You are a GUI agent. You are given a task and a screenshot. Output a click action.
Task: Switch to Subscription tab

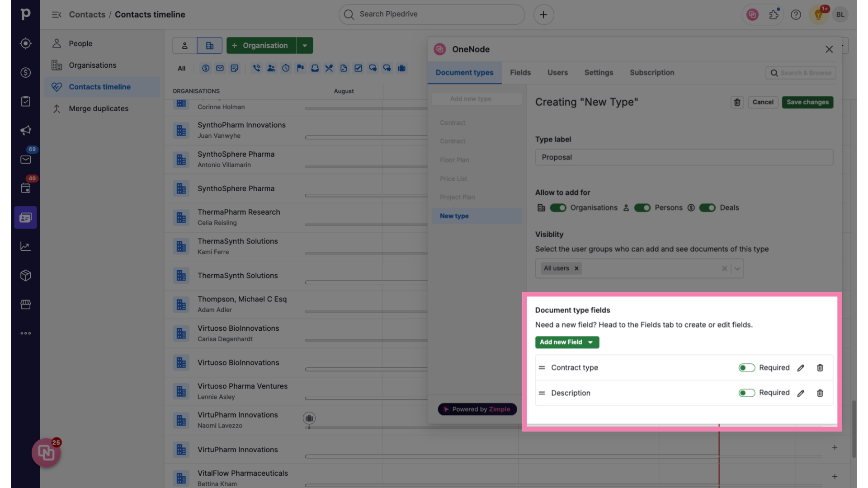[x=652, y=73]
